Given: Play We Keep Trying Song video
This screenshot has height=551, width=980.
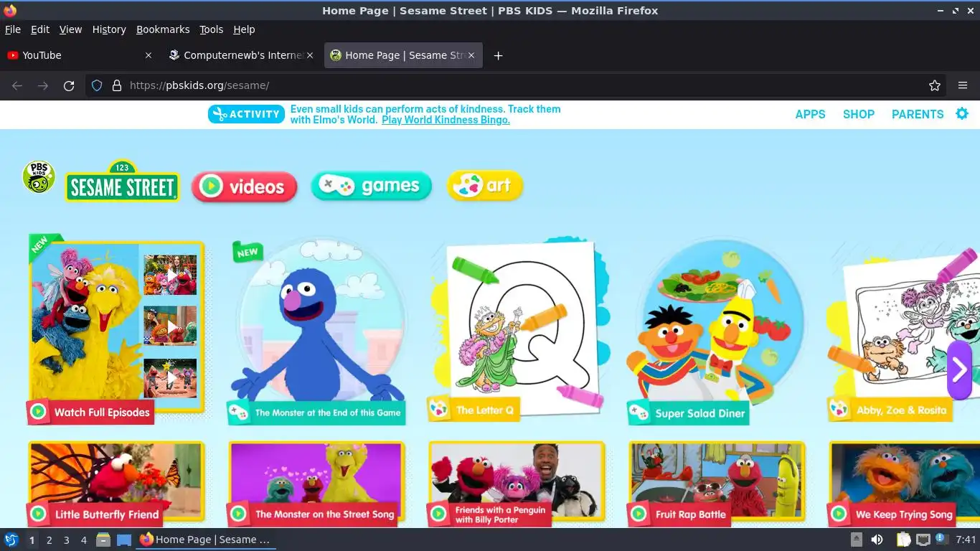Looking at the screenshot, I should pyautogui.click(x=904, y=483).
